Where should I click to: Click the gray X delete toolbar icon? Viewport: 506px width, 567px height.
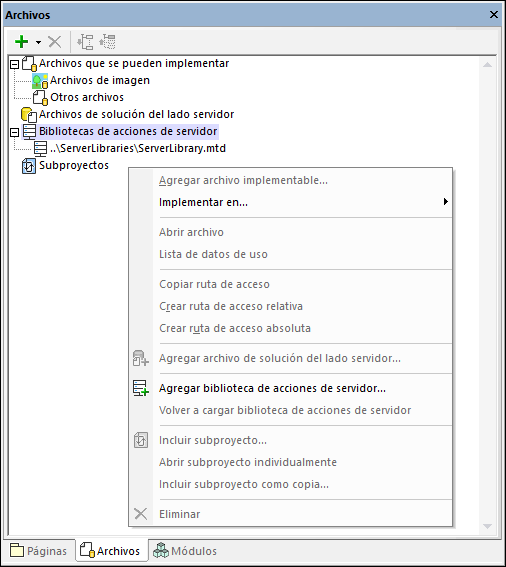click(55, 42)
